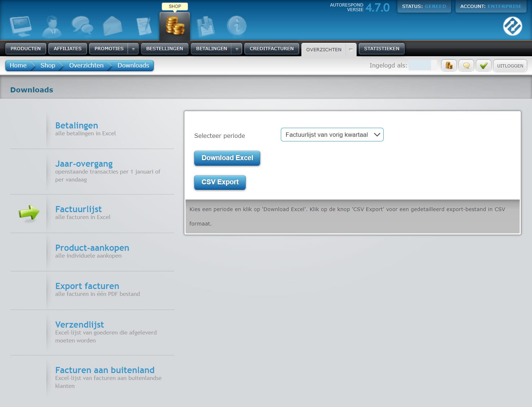Go to Home in breadcrumb

coord(18,65)
